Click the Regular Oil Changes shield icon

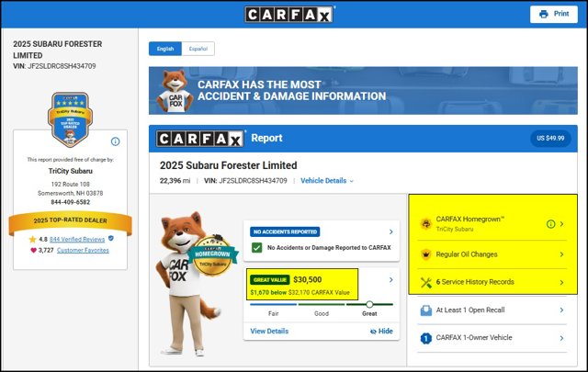(426, 254)
